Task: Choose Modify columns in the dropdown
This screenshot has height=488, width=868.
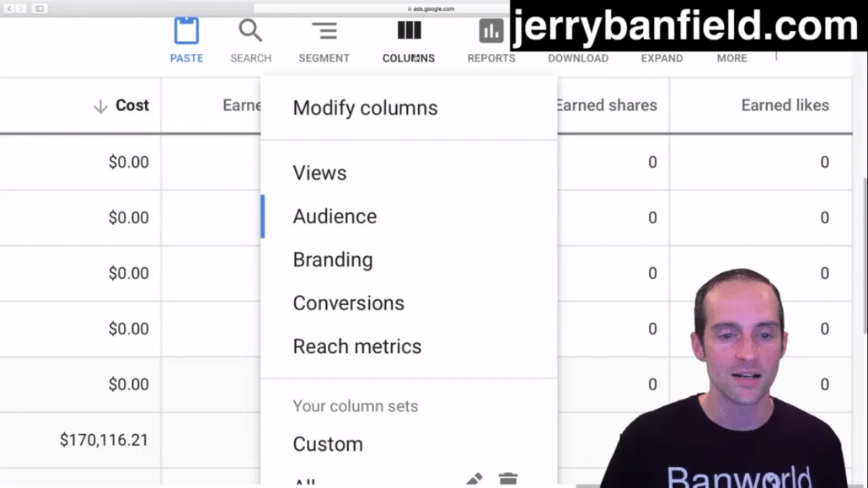Action: click(x=366, y=108)
